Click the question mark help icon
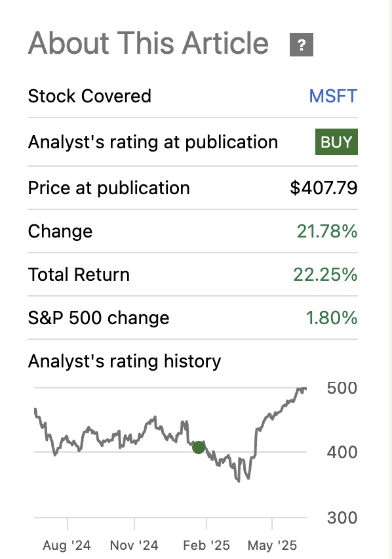The width and height of the screenshot is (392, 559). click(x=301, y=45)
